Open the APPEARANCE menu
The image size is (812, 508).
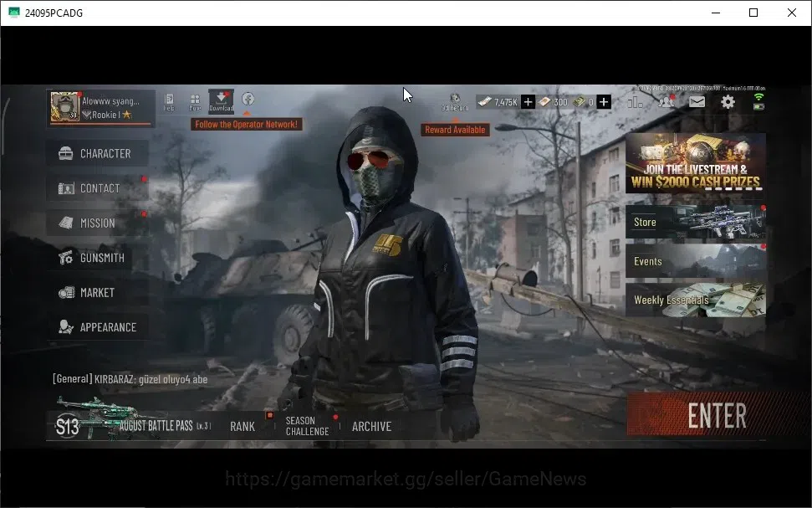[x=97, y=327]
